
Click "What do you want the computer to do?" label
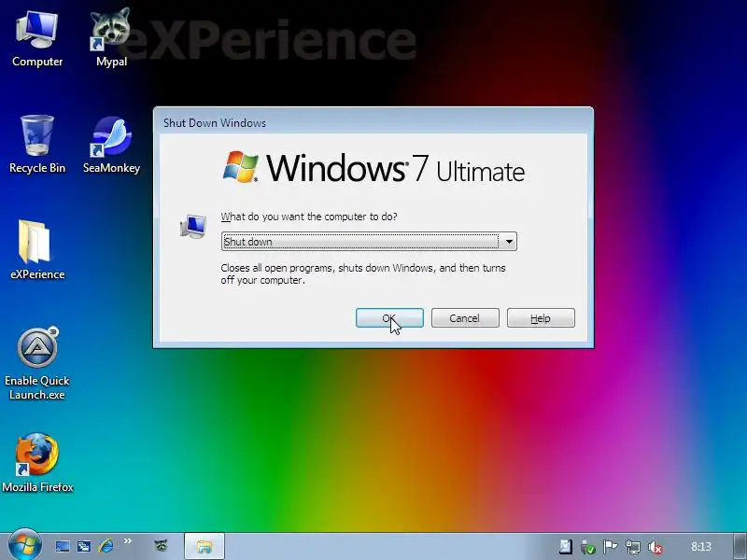click(x=309, y=217)
